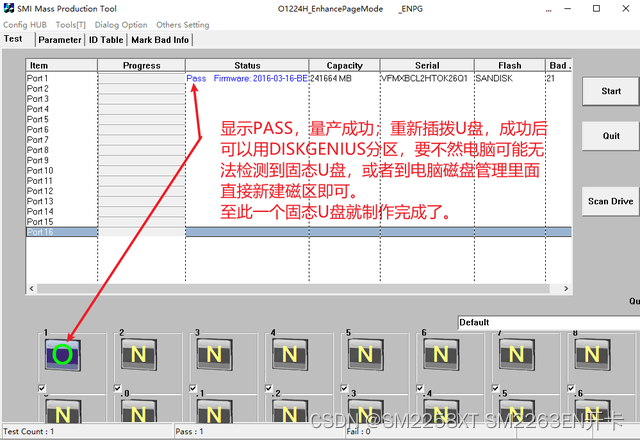This screenshot has width=640, height=440.
Task: Click the Quit button
Action: 611,136
